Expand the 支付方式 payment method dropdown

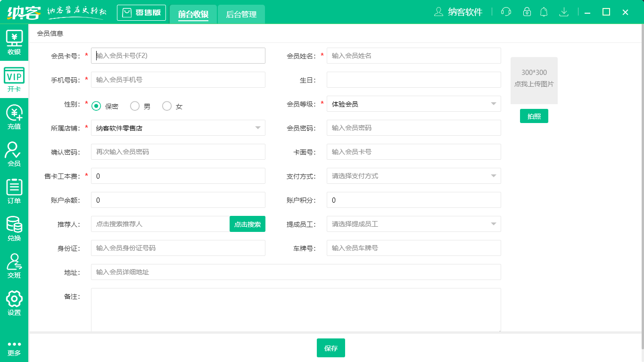[x=493, y=176]
